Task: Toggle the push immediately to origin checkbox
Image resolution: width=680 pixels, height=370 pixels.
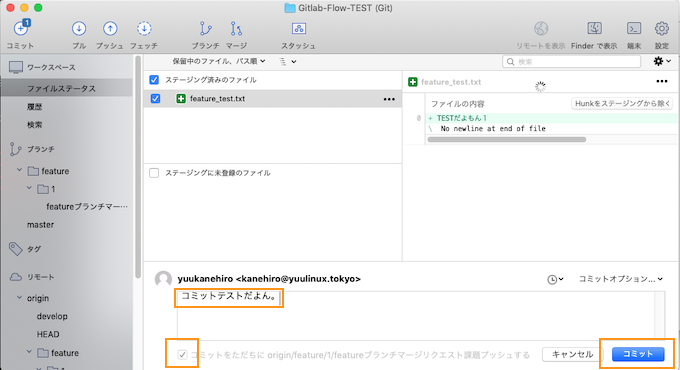Action: [182, 355]
